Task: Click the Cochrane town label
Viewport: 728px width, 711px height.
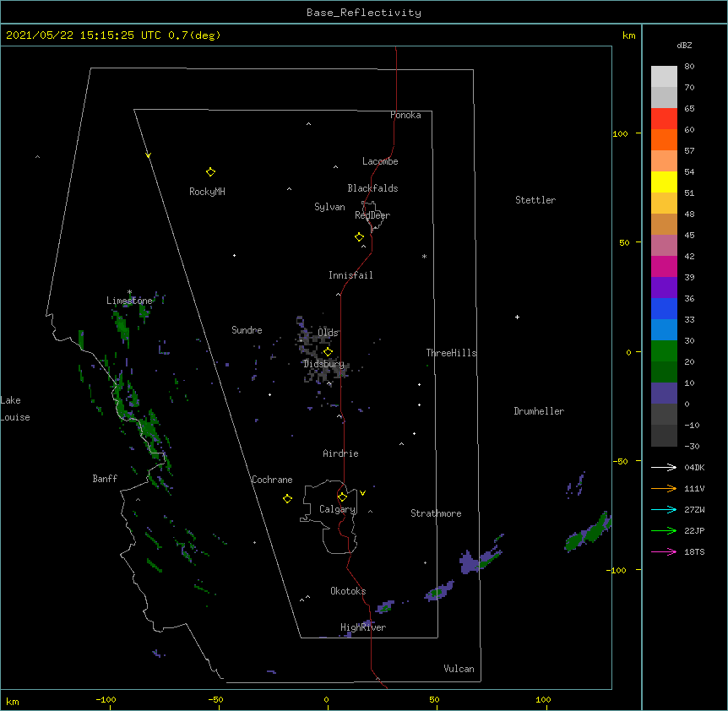Action: [272, 480]
